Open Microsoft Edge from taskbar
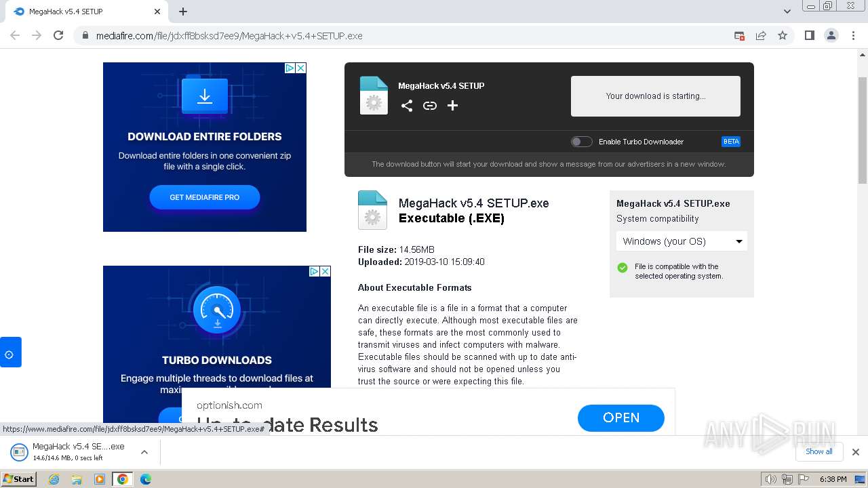This screenshot has height=488, width=868. [146, 479]
